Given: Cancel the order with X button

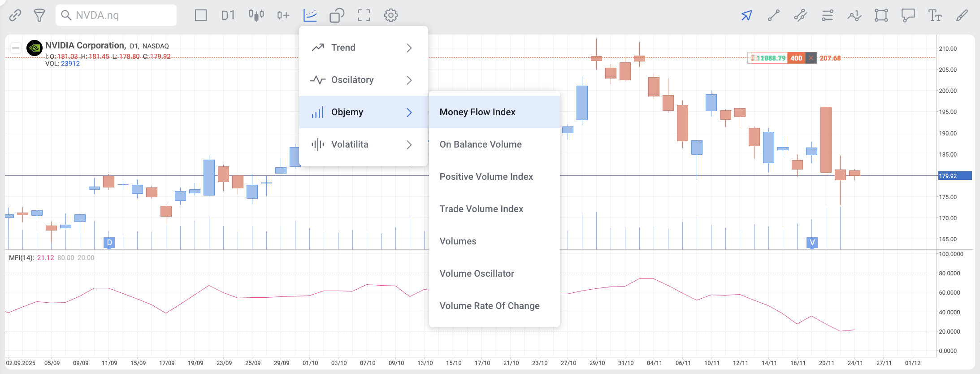Looking at the screenshot, I should [x=811, y=58].
